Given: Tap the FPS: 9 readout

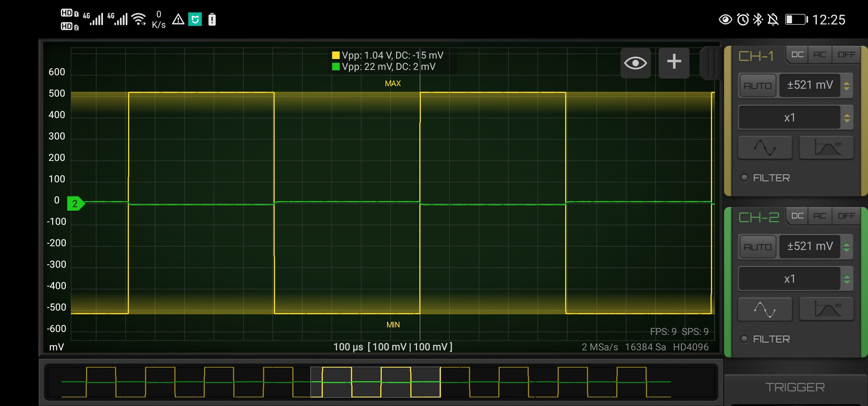Looking at the screenshot, I should (663, 332).
